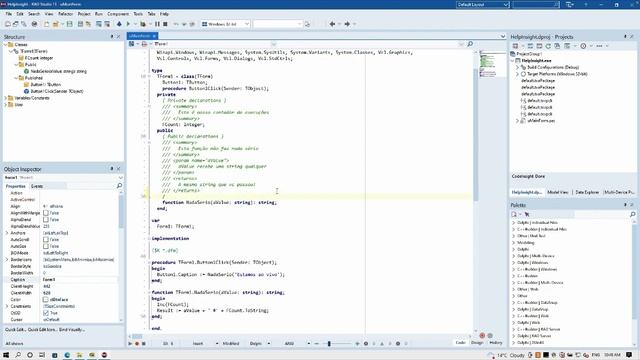Toggle AutoScroll checkbox
Viewport: 640px width, 360px height.
coord(46,240)
